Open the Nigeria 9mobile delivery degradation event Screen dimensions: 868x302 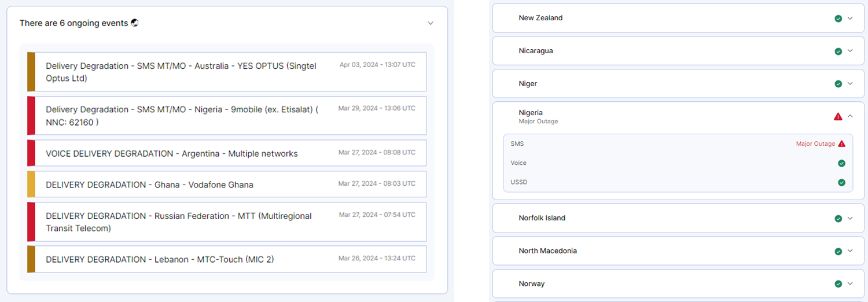(227, 116)
